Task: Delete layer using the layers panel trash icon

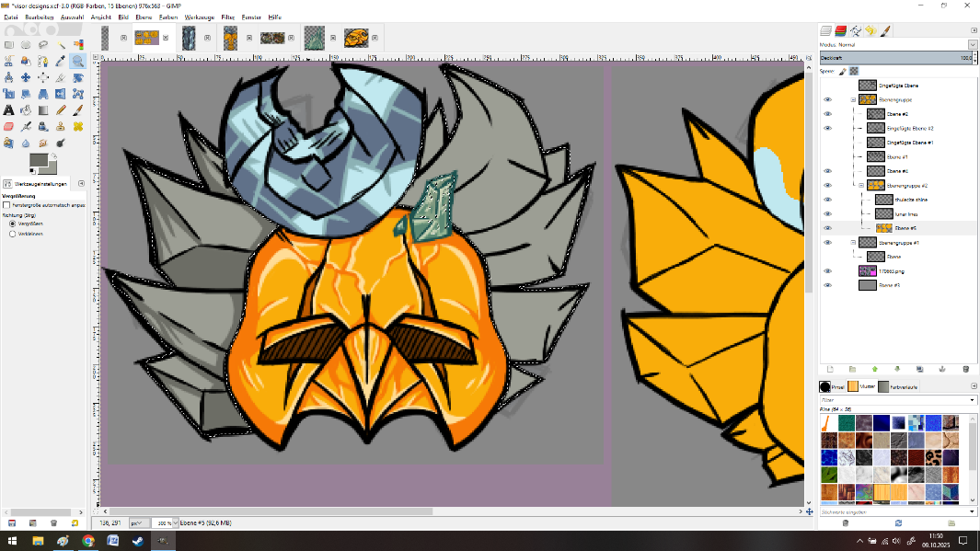Action: [964, 369]
